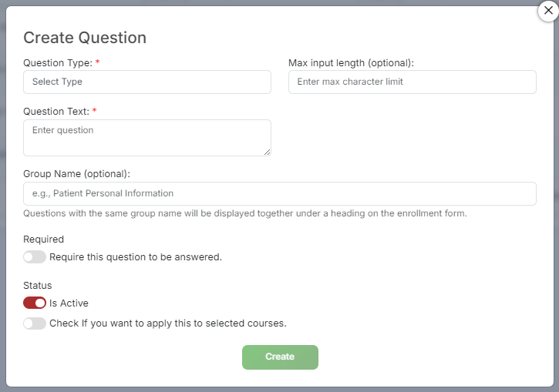Turn off the Is Active toggle
The width and height of the screenshot is (559, 392).
point(35,303)
